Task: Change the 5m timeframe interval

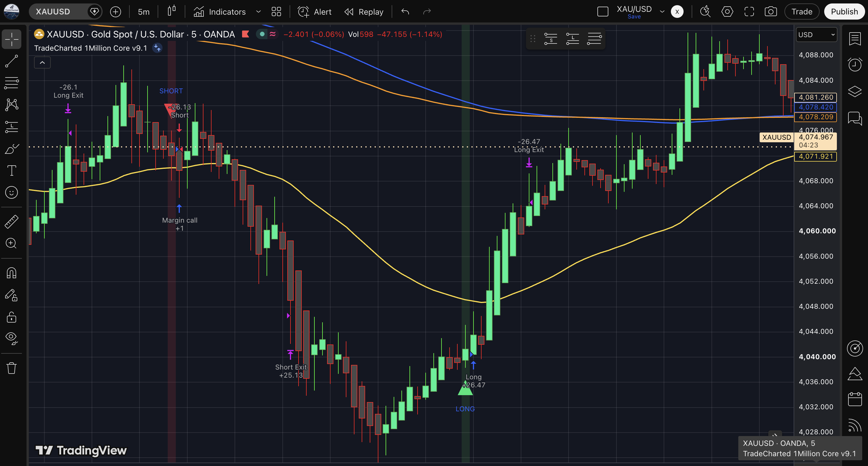Action: [x=144, y=12]
